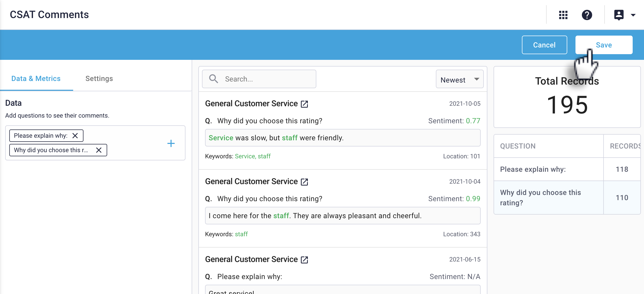Click the search magnifier icon
The image size is (644, 294).
point(214,79)
